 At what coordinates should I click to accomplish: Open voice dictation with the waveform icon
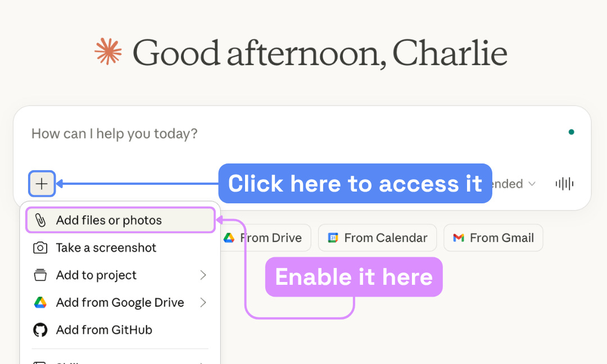coord(564,184)
